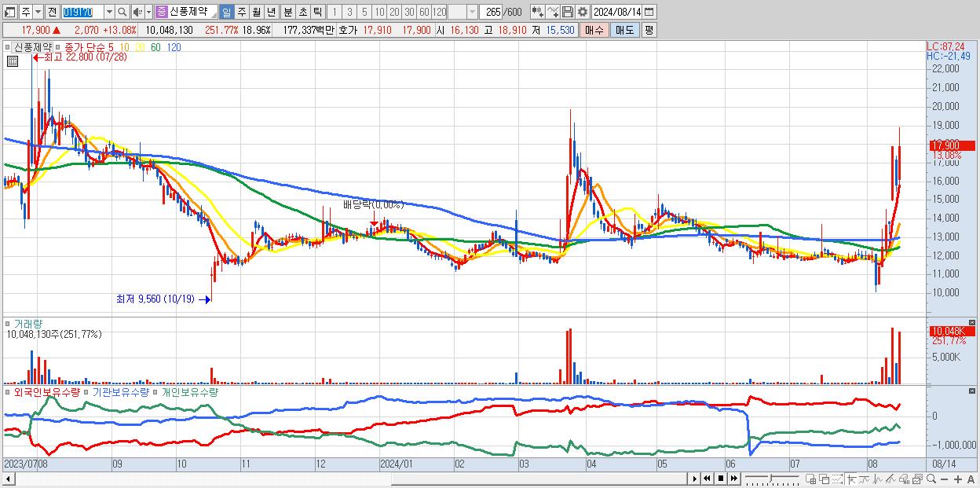980x488 pixels.
Task: Choose the 5 interval button
Action: tap(364, 12)
